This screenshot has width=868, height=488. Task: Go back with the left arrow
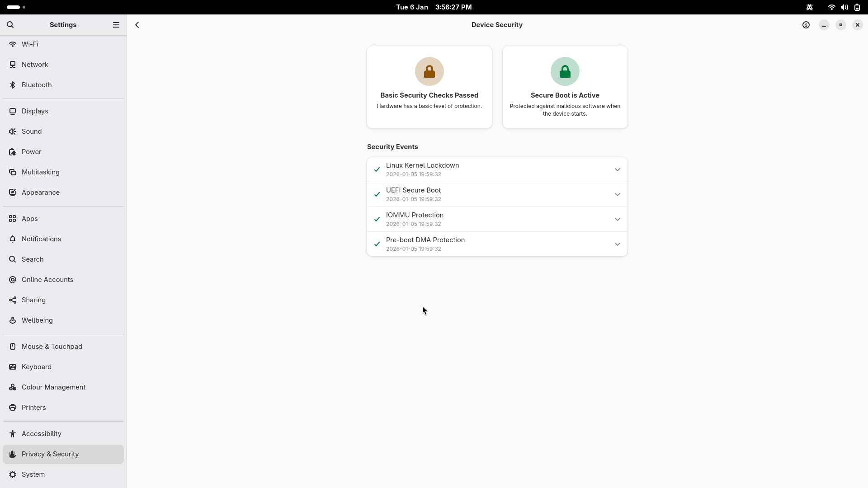tap(137, 25)
